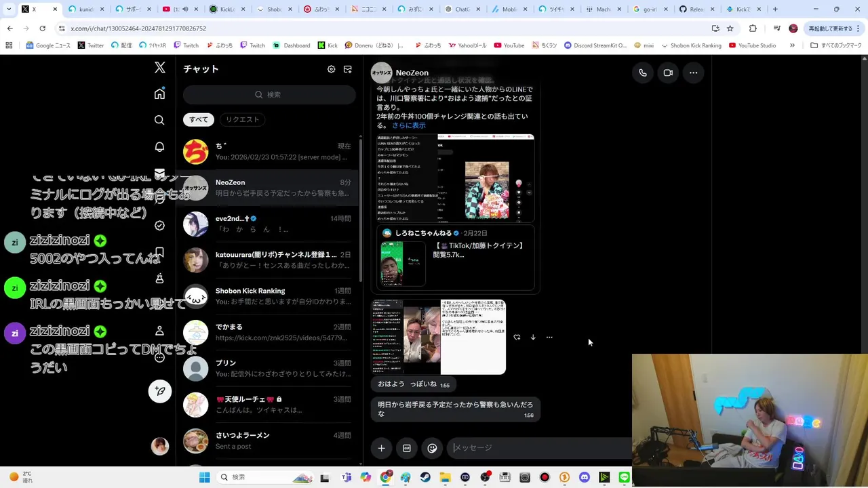The width and height of the screenshot is (868, 488).
Task: Click the compose post button in sidebar
Action: click(160, 391)
